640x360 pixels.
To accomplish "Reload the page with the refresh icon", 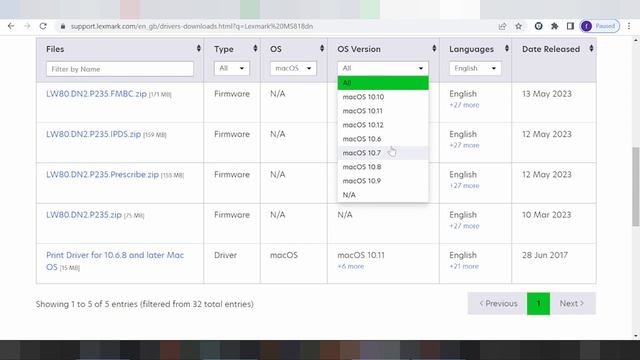I will click(43, 26).
